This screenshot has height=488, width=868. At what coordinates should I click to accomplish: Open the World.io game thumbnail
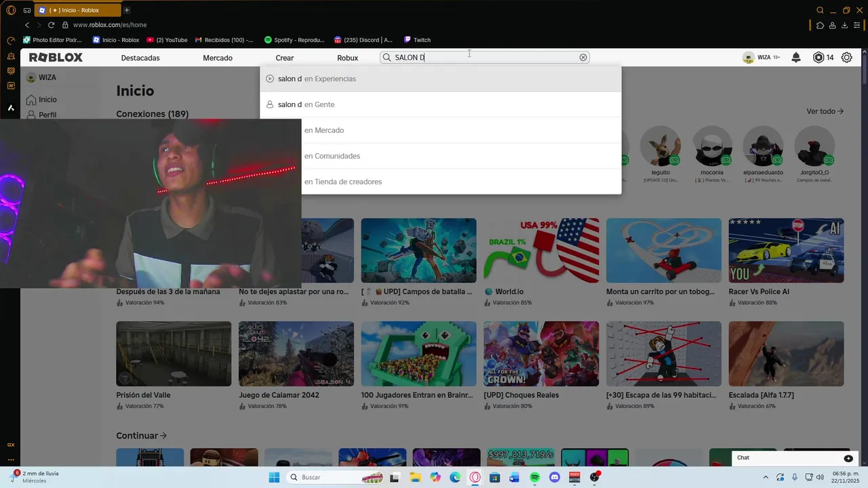[x=541, y=250]
